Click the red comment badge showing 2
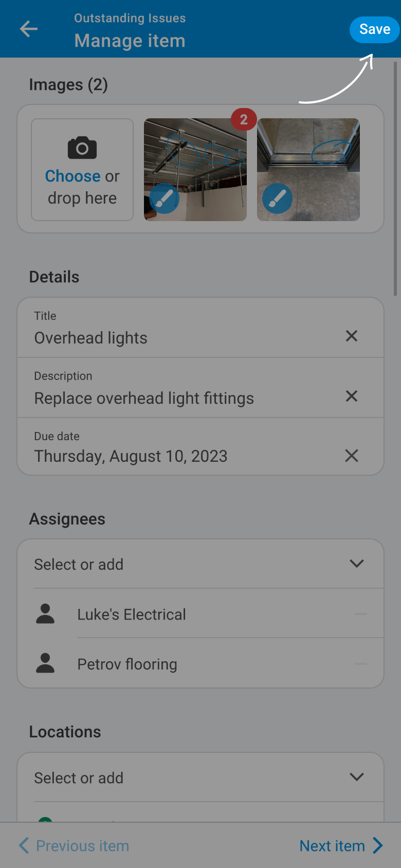401x868 pixels. (x=244, y=120)
